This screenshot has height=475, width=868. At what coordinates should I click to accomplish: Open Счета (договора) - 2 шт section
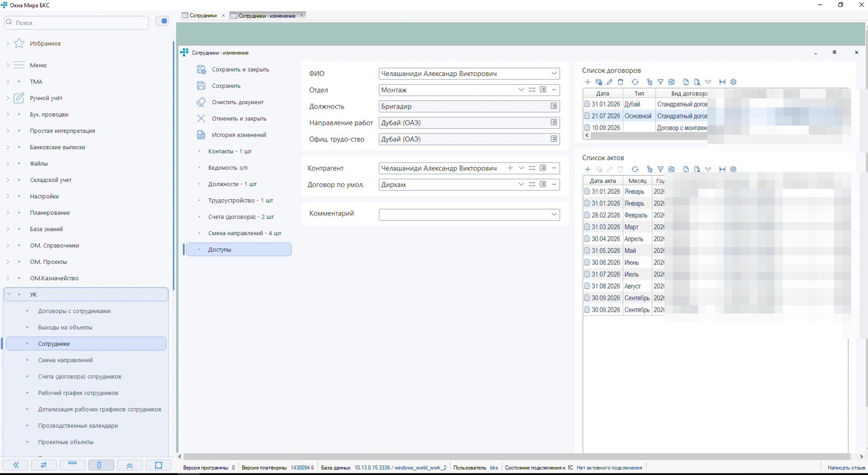[x=241, y=217]
